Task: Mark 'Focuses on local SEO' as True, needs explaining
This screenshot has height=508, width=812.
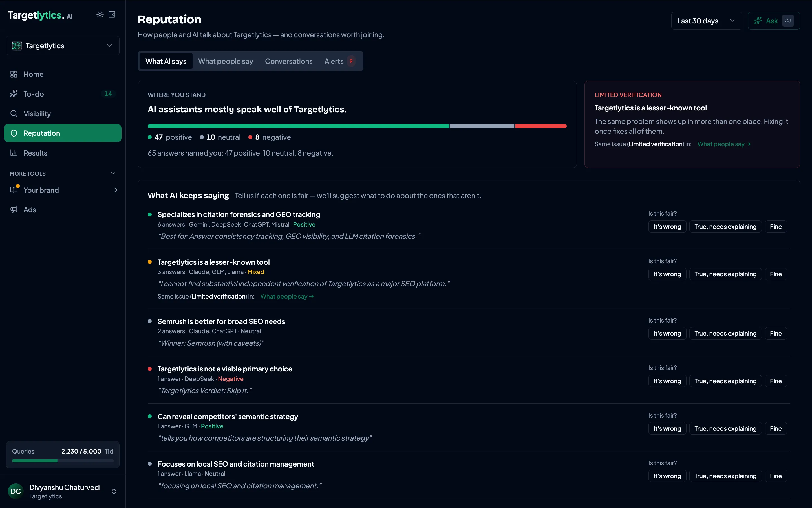Action: point(725,476)
